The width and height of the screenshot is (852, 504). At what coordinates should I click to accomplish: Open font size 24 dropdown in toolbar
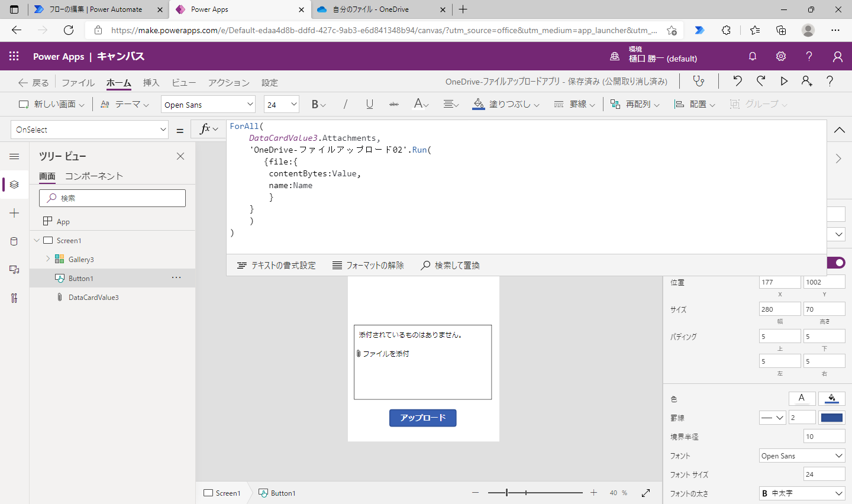tap(282, 104)
